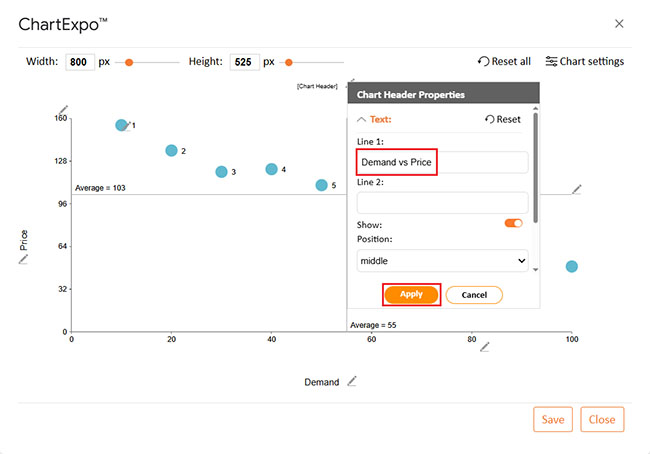Toggle the Show header switch
Image resolution: width=650 pixels, height=454 pixels.
[513, 223]
